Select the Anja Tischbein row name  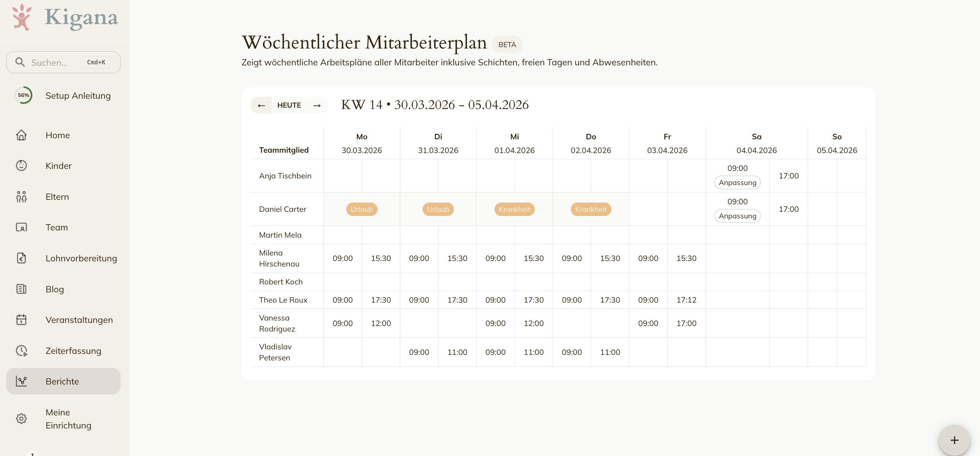(x=285, y=176)
